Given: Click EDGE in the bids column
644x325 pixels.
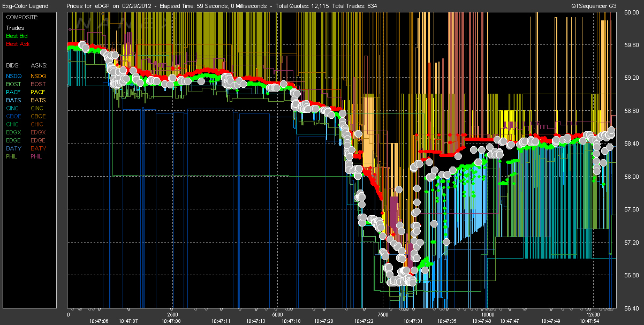Looking at the screenshot, I should click(x=13, y=140).
